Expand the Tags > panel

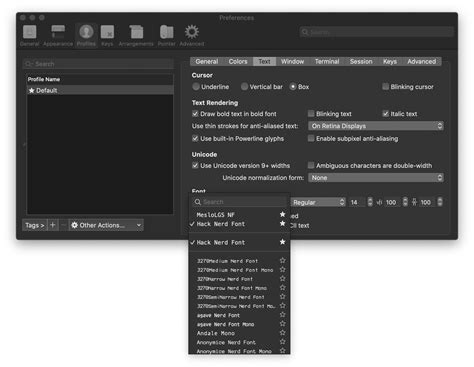pyautogui.click(x=35, y=225)
